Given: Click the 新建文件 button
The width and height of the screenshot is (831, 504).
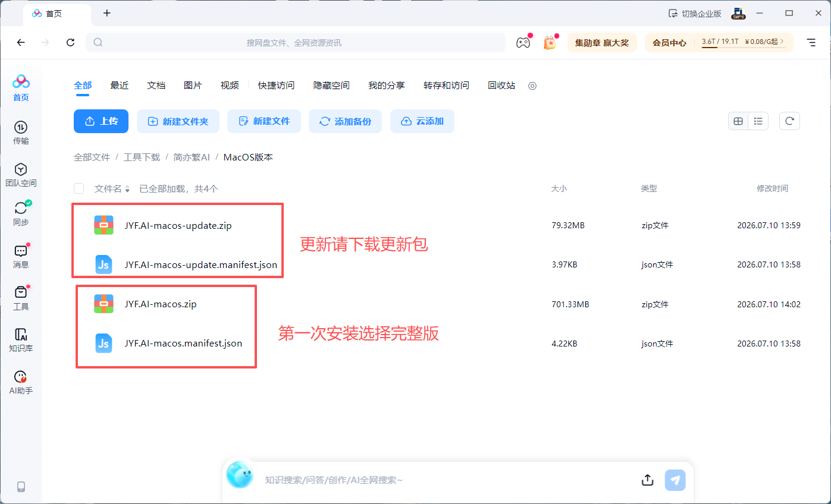Looking at the screenshot, I should (264, 121).
